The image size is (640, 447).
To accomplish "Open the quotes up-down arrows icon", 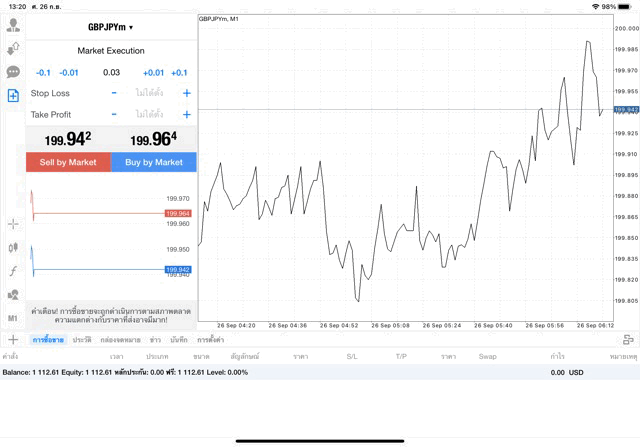I will click(x=13, y=48).
